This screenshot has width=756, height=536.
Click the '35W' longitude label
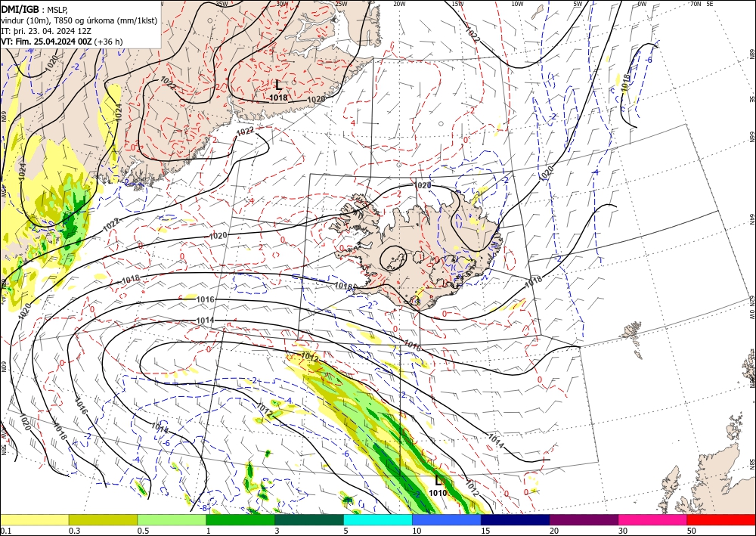click(x=222, y=4)
